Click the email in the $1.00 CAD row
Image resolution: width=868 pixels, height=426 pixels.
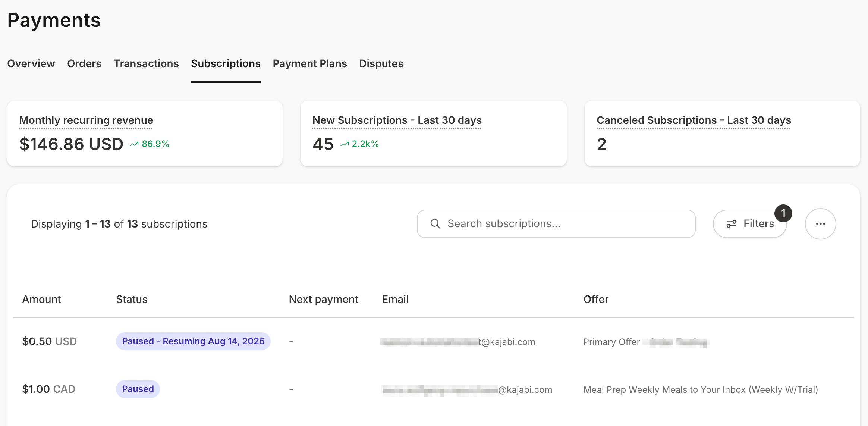(x=467, y=390)
